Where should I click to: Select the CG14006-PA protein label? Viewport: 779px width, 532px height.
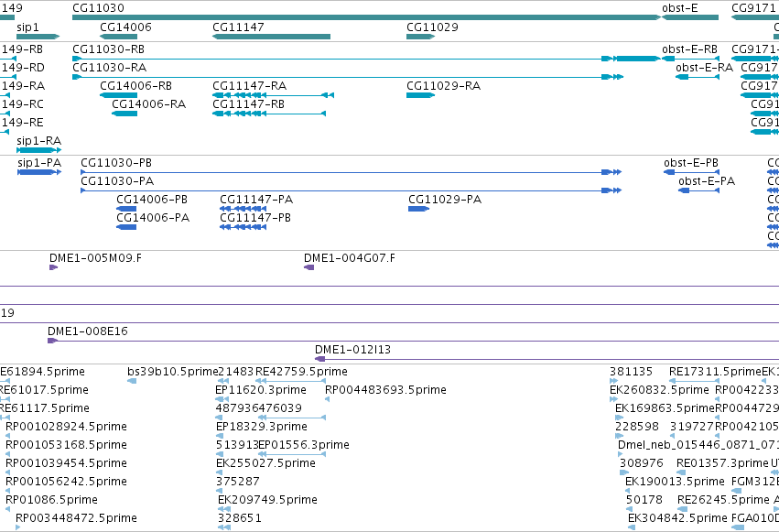(153, 218)
